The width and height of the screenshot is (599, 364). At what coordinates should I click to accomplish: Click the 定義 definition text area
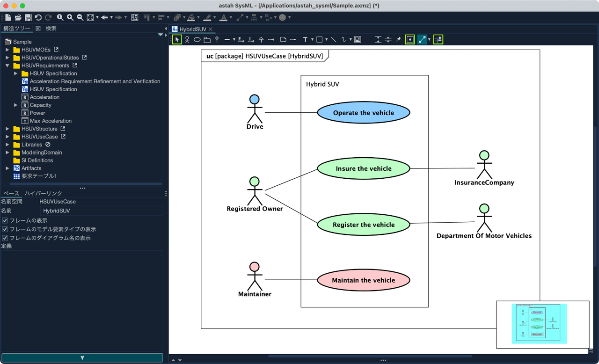pos(81,300)
